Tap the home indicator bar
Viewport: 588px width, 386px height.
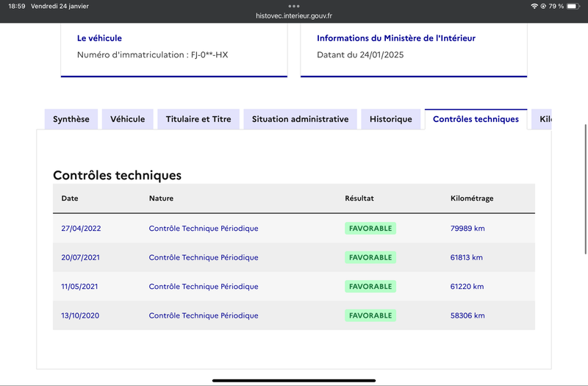294,380
